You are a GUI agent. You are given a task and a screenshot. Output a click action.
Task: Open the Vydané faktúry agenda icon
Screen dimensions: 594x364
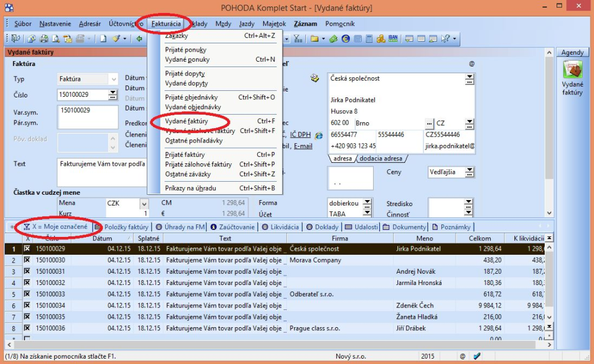tap(573, 69)
